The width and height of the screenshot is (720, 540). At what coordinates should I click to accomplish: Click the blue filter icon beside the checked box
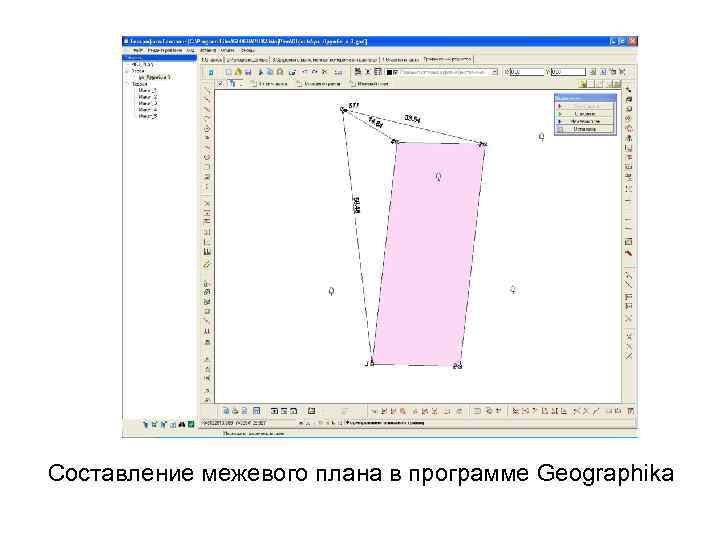click(232, 84)
